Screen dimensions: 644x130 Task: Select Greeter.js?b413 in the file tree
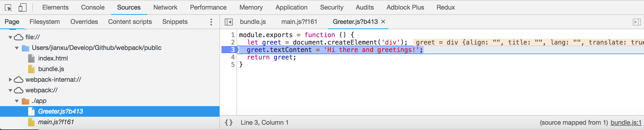[x=61, y=111]
